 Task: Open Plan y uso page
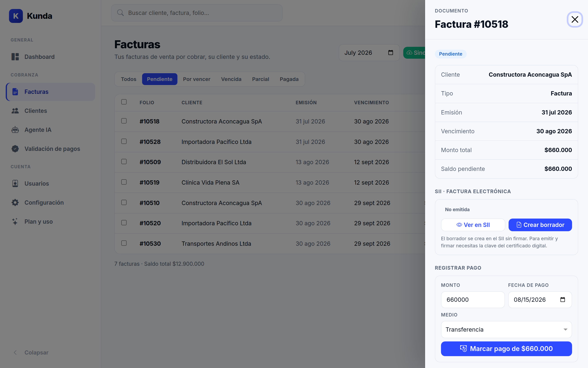[x=51, y=221]
